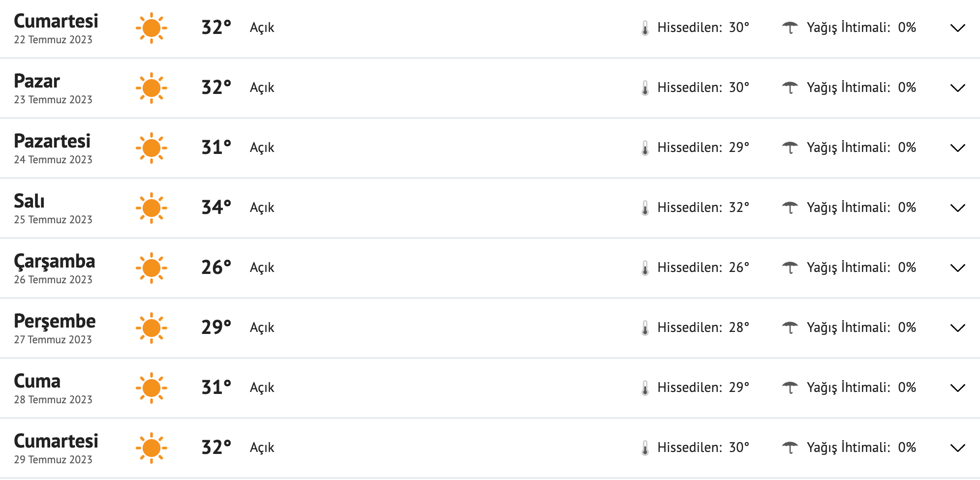Click the sun icon for 22 Temmuz

152,28
